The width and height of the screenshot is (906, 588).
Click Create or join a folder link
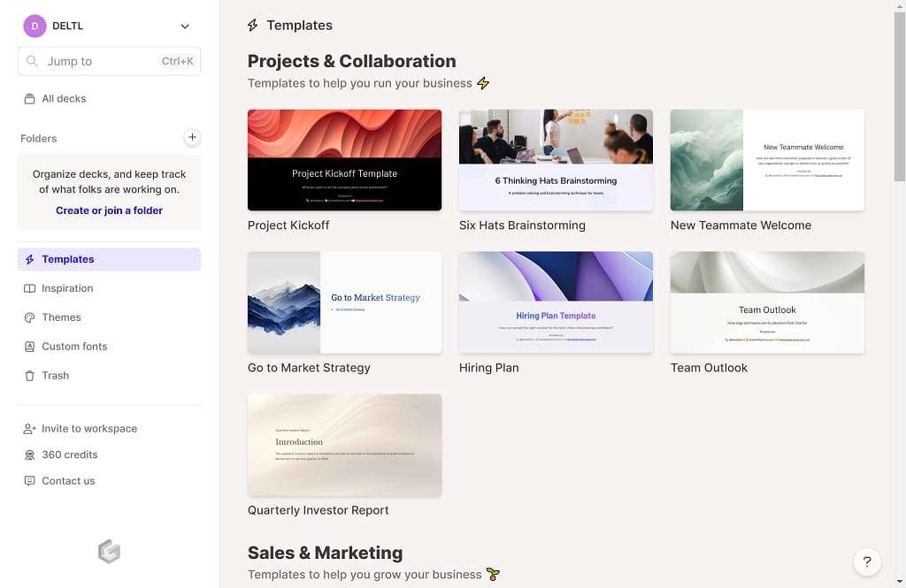pyautogui.click(x=109, y=210)
